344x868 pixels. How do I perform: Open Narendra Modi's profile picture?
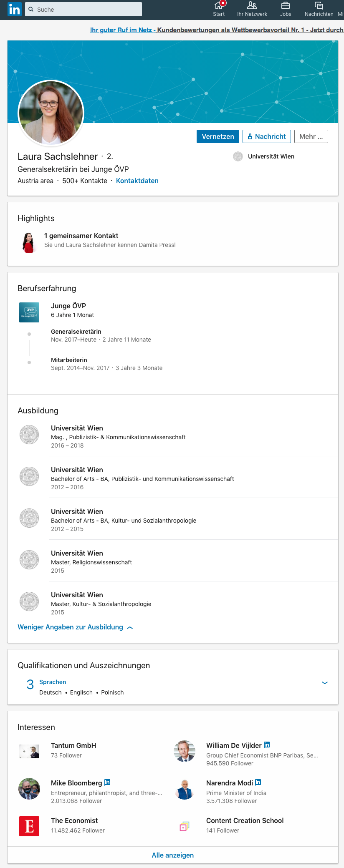tap(185, 789)
